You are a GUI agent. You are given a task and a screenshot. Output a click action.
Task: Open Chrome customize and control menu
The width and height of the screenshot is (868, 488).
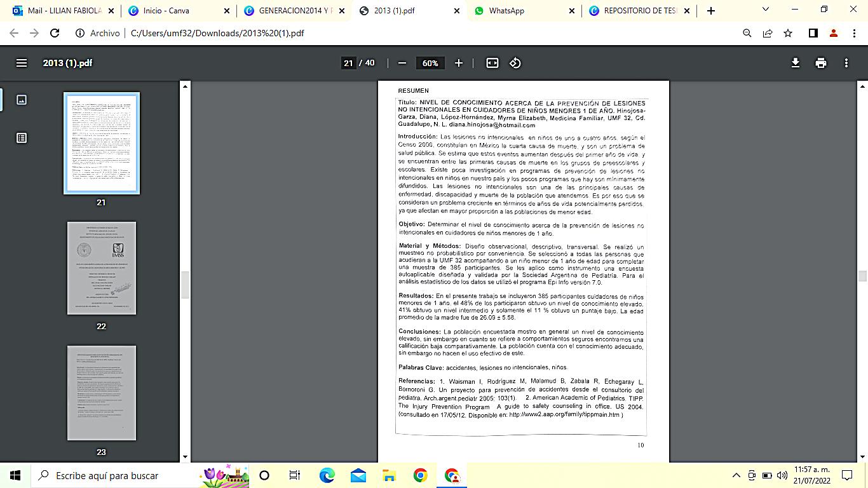855,33
